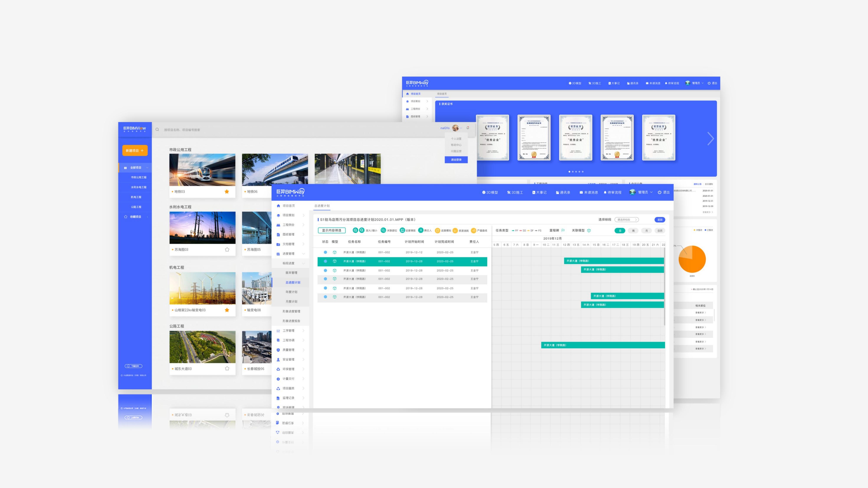Open 管理员 dropdown in front BIMWay header

point(641,192)
